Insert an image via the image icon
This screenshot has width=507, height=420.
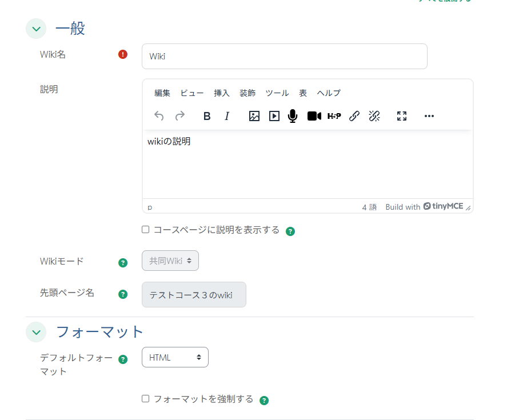254,116
